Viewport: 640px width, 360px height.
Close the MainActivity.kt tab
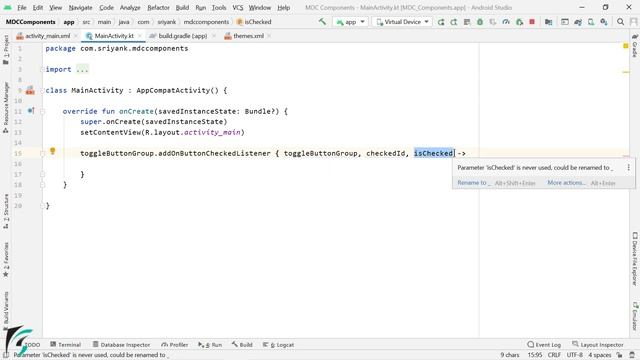click(140, 36)
